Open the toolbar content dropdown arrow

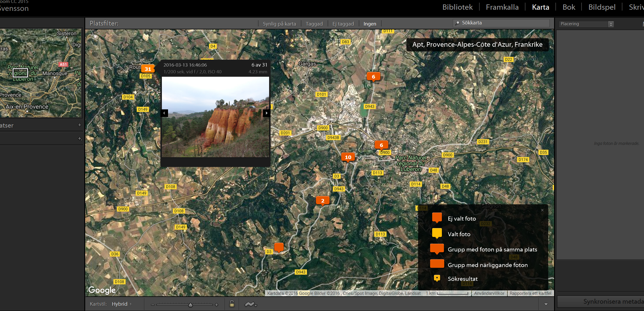[x=546, y=304]
